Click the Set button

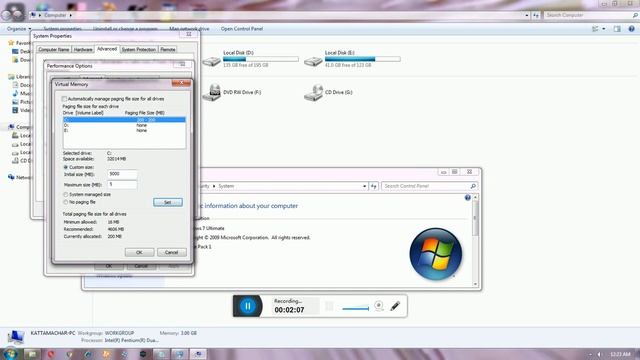pyautogui.click(x=168, y=202)
